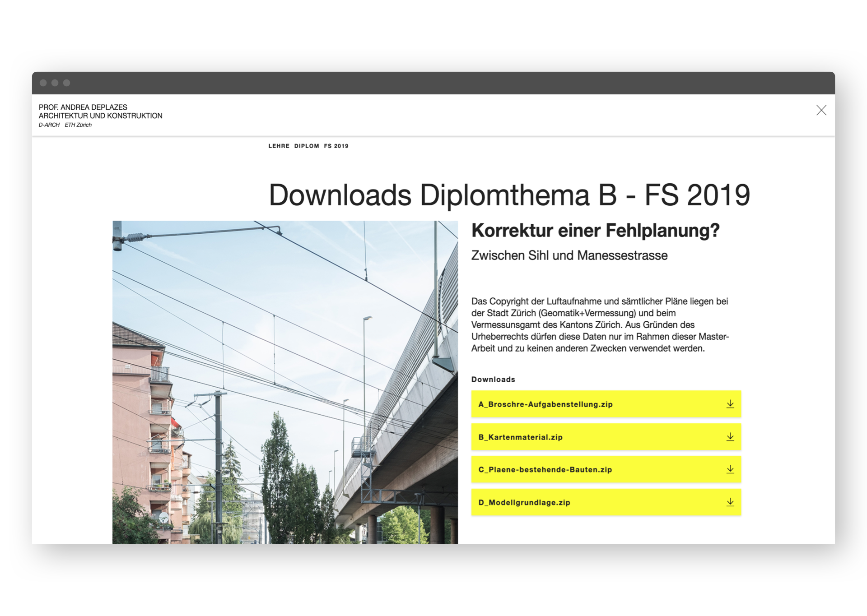Open the ETH Zürich link in header

tap(78, 125)
